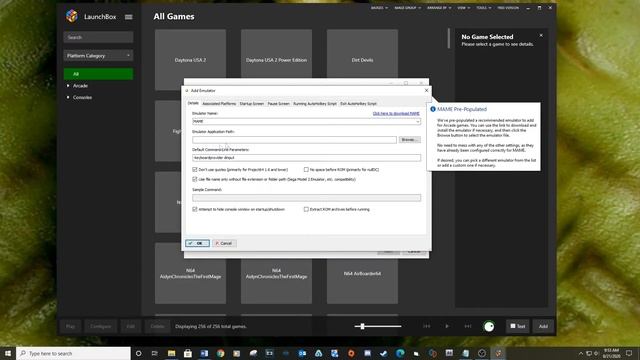Screen dimensions: 640x360
Task: Click the round green music disc icon
Action: tap(489, 326)
